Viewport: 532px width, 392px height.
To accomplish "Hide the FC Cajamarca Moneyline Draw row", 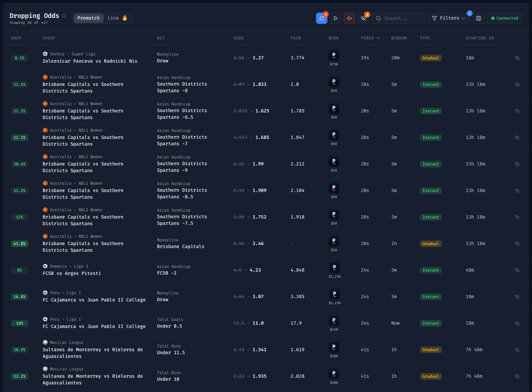I will tap(517, 297).
